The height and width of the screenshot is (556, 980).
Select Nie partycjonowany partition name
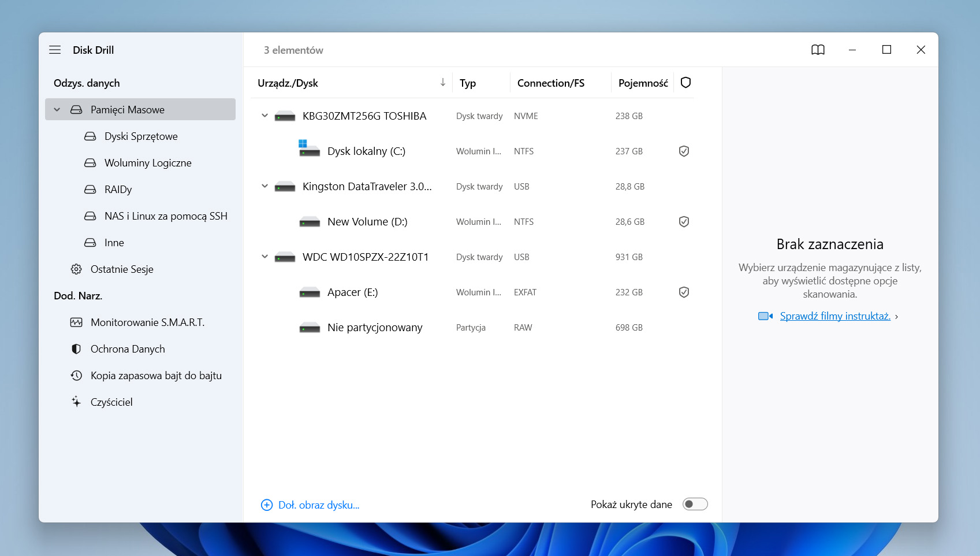375,328
